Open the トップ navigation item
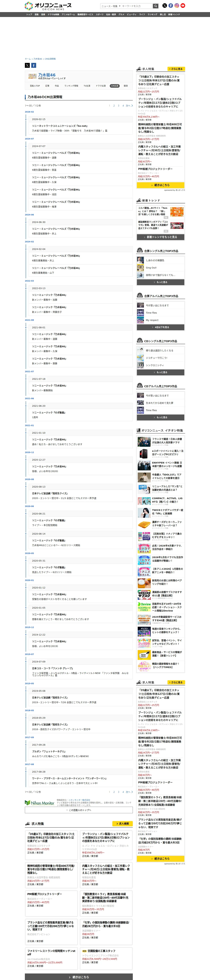The image size is (210, 980). [29, 15]
